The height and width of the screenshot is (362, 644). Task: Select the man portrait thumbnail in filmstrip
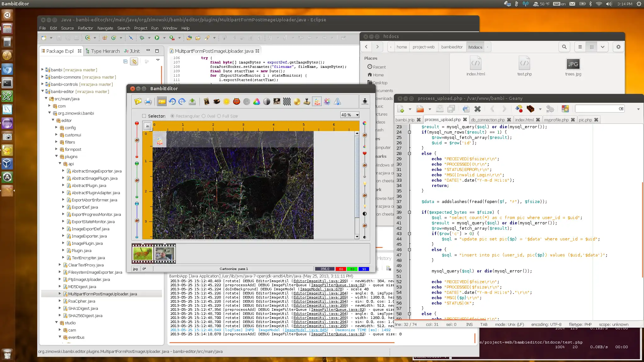click(165, 253)
